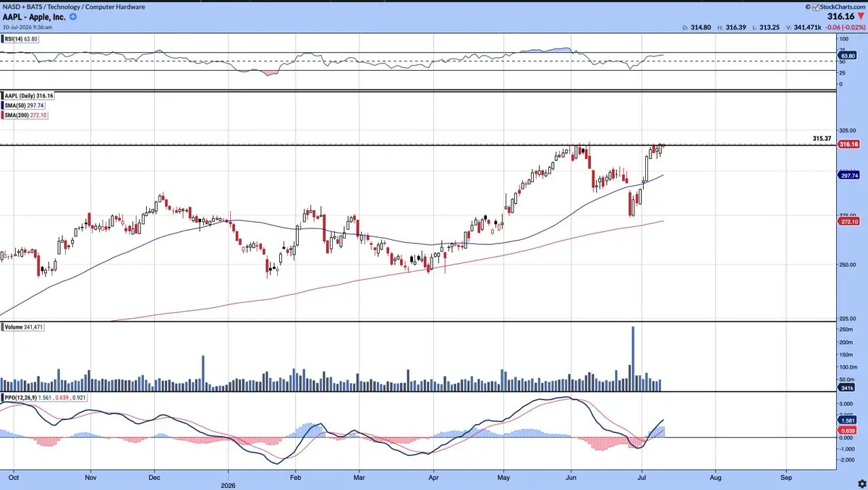Click the -2.000 PPO axis value

[x=846, y=460]
